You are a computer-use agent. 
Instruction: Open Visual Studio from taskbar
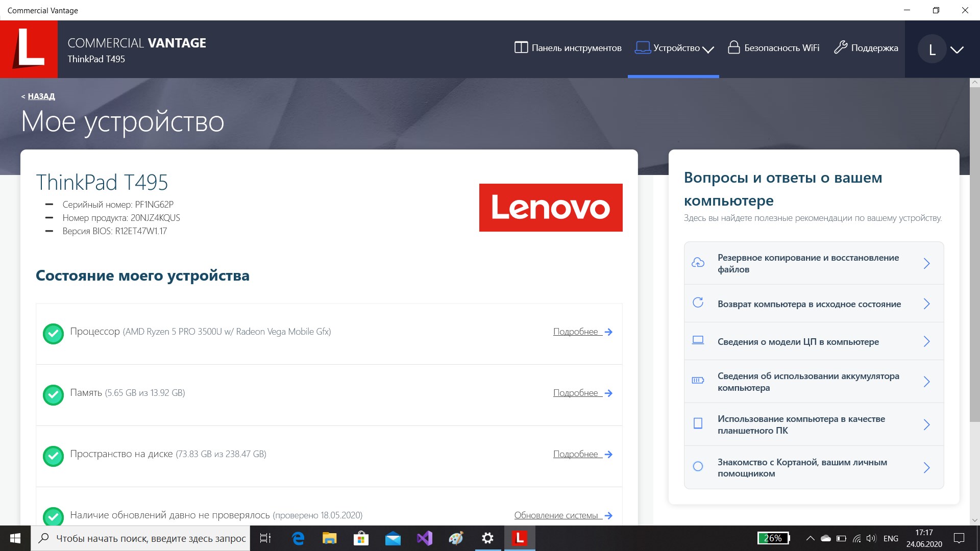pos(425,538)
